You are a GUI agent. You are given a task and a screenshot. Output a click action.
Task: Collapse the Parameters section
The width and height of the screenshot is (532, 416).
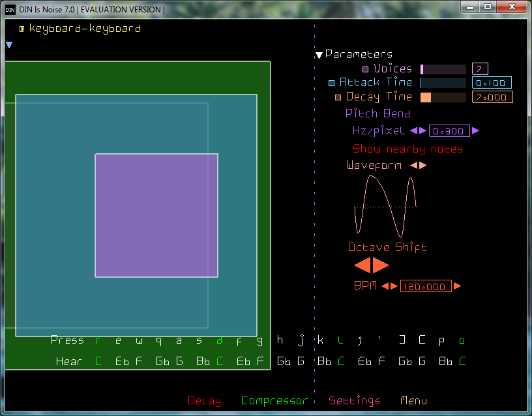tap(319, 55)
